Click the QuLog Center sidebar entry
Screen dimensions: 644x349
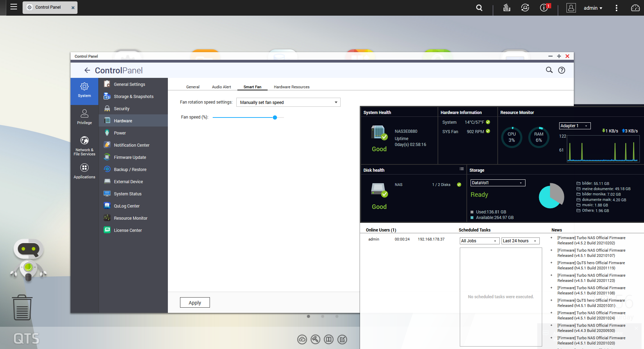(x=127, y=206)
